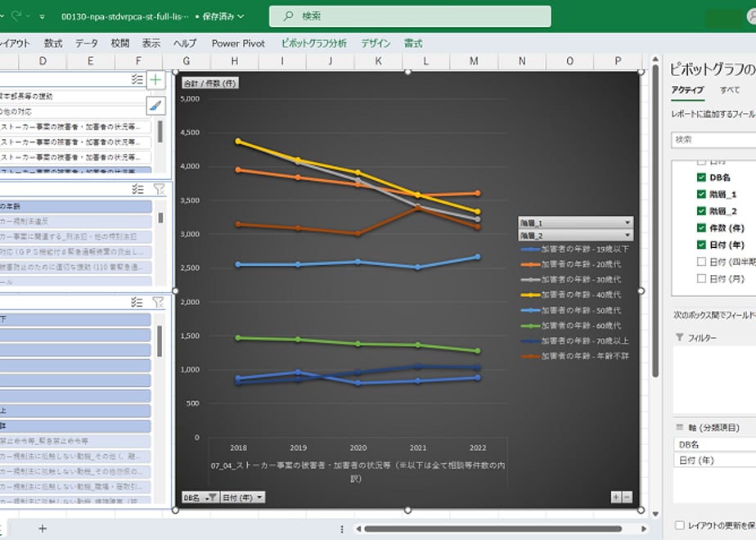Viewport: 756px width, 540px height.
Task: Click the 検索 search box in the title bar
Action: pos(410,16)
